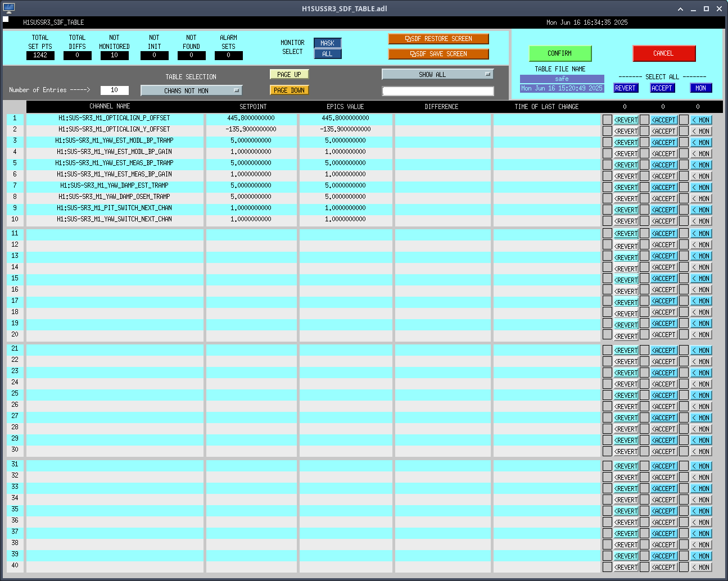Select channel H1:SUS-SR3_M1_YAW_DAMP_OSEM_TRAMP

[x=115, y=197]
